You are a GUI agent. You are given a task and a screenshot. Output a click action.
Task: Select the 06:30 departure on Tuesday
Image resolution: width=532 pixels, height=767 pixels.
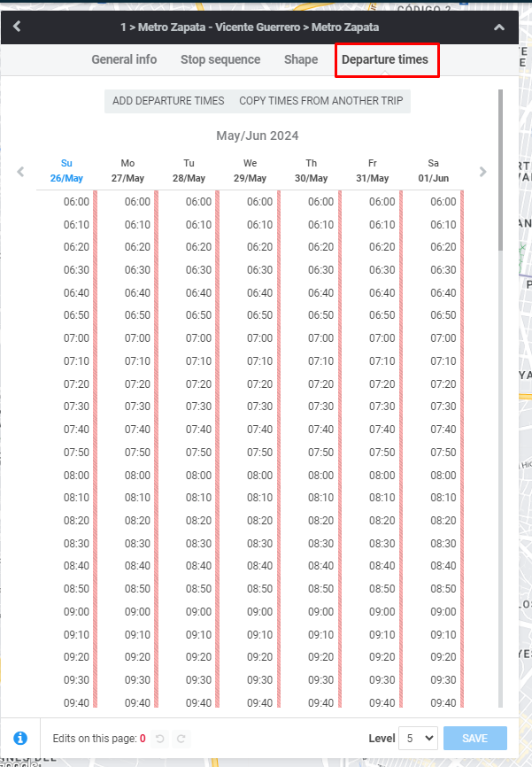pos(198,270)
